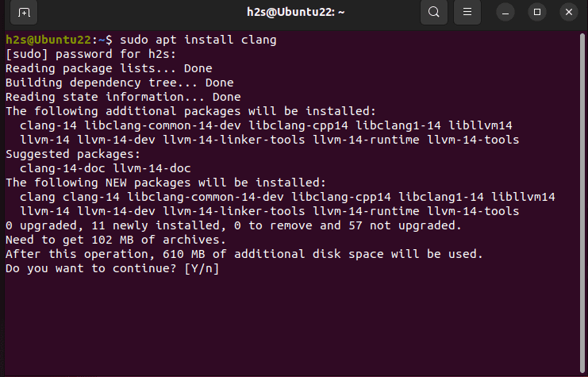Click the 'Suggested packages:' heading line
The width and height of the screenshot is (588, 377).
pyautogui.click(x=73, y=154)
